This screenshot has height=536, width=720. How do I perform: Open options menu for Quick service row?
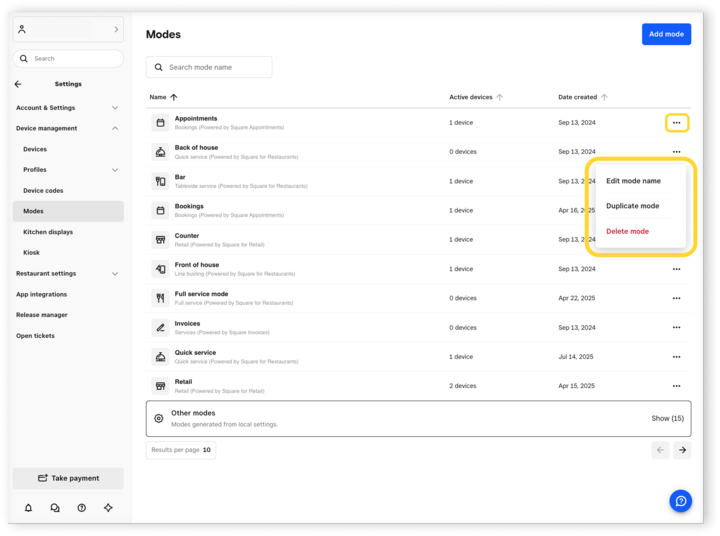676,357
